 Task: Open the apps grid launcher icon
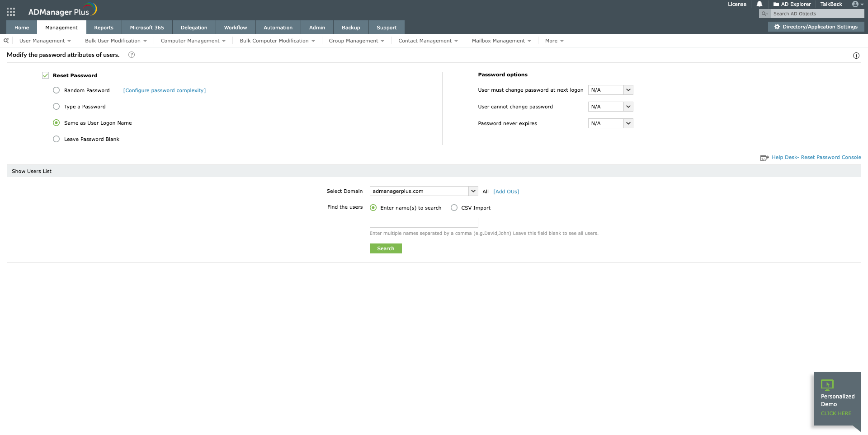11,12
